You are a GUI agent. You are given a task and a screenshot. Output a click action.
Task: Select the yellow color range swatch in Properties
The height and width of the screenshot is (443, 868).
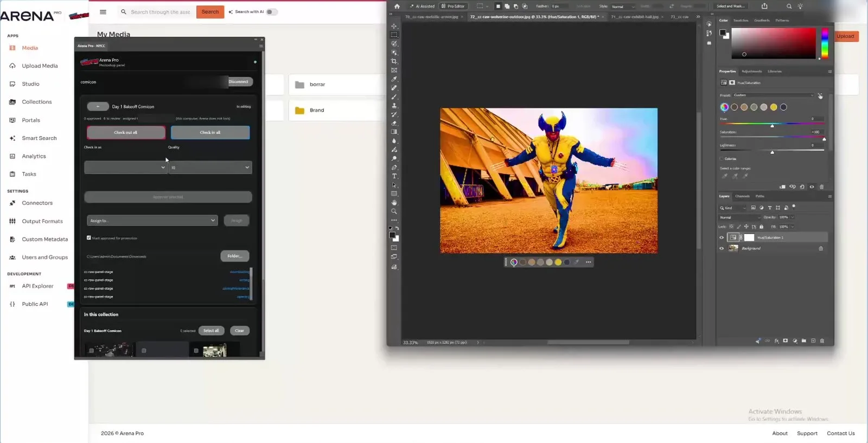(x=774, y=107)
